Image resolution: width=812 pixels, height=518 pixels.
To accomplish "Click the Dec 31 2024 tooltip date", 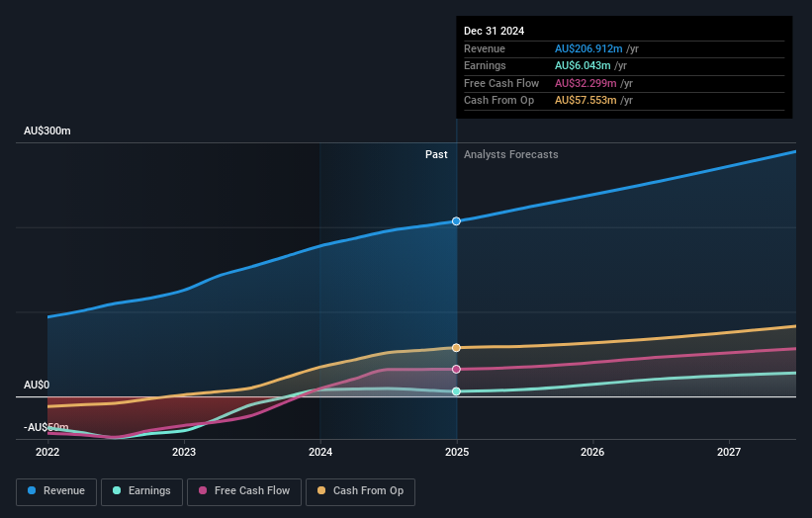I will click(495, 31).
